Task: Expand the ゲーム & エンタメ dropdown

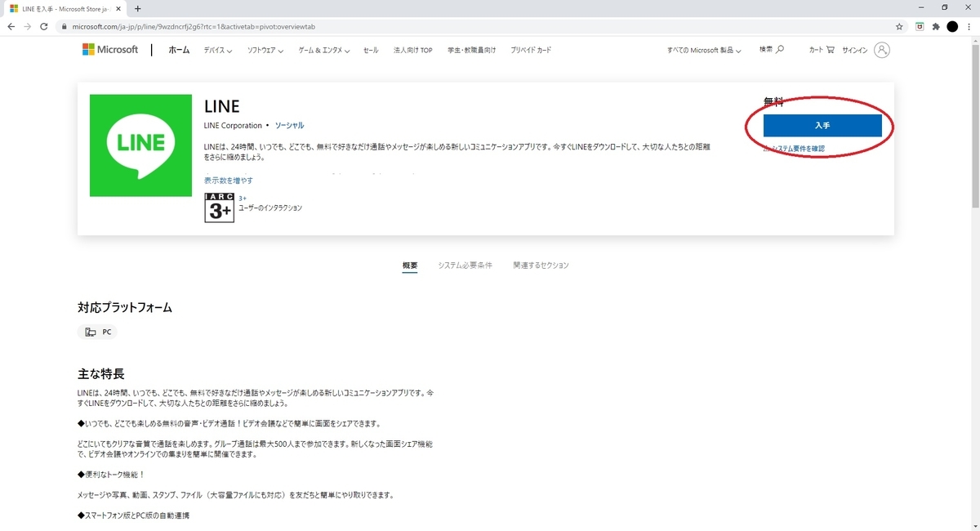Action: [324, 50]
